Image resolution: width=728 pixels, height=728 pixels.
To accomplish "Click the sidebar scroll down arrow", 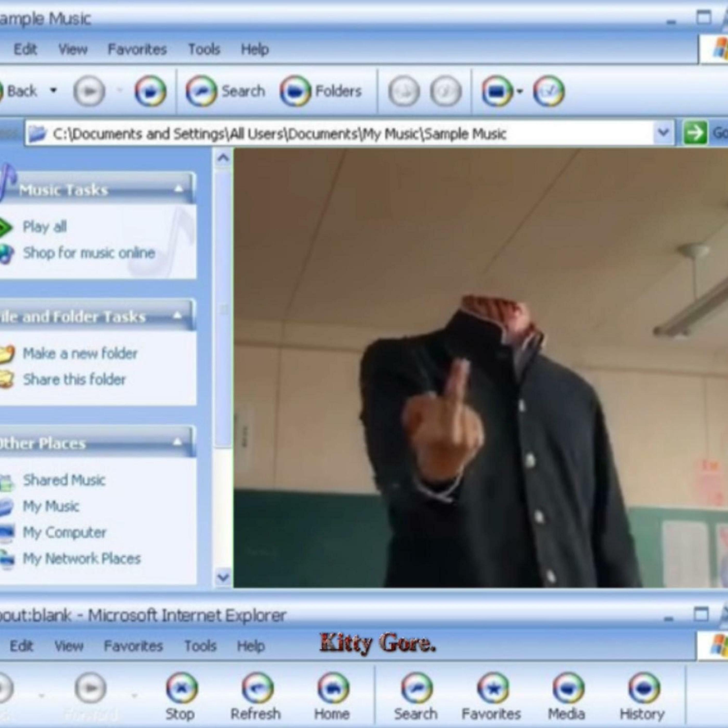I will (x=223, y=577).
